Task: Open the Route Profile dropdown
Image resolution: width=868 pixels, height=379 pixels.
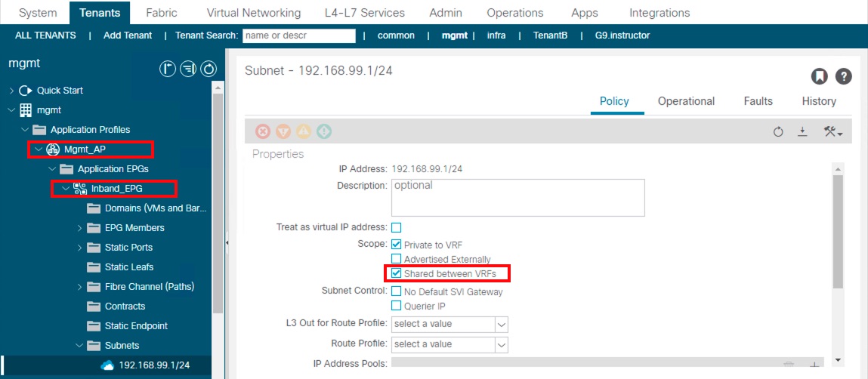Action: (449, 344)
